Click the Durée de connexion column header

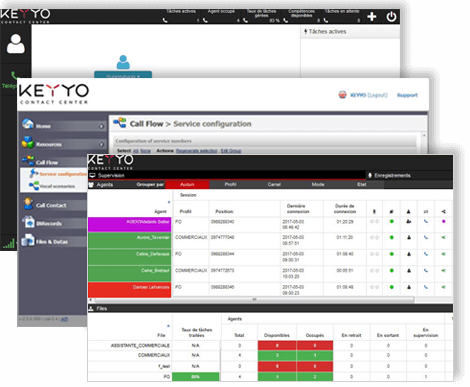pyautogui.click(x=345, y=209)
